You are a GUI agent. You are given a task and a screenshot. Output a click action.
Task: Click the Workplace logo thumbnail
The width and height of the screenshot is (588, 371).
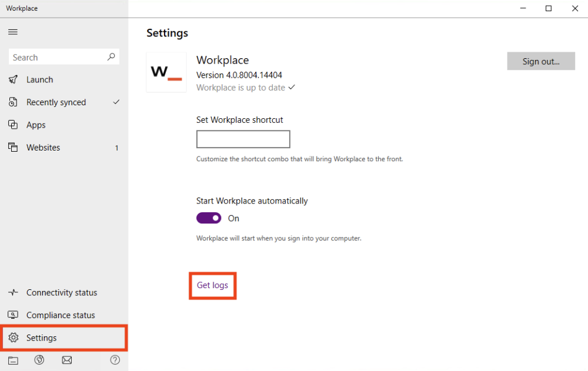[x=166, y=72]
